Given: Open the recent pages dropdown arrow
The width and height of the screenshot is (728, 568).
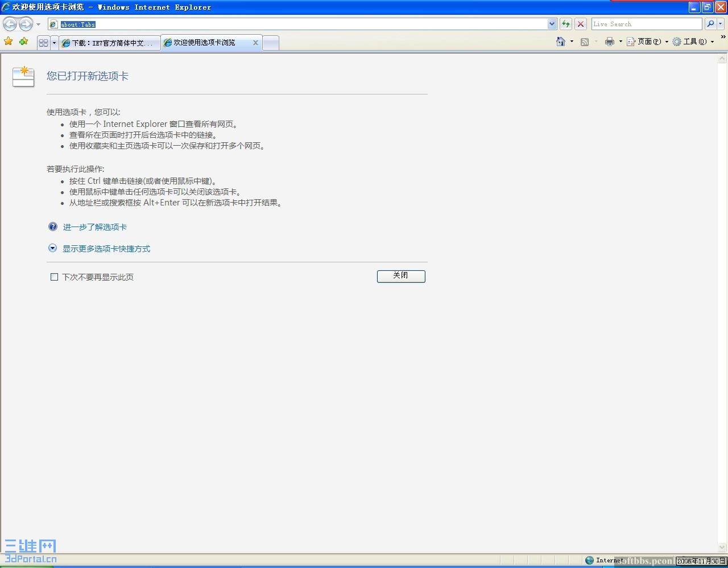Looking at the screenshot, I should pos(39,24).
